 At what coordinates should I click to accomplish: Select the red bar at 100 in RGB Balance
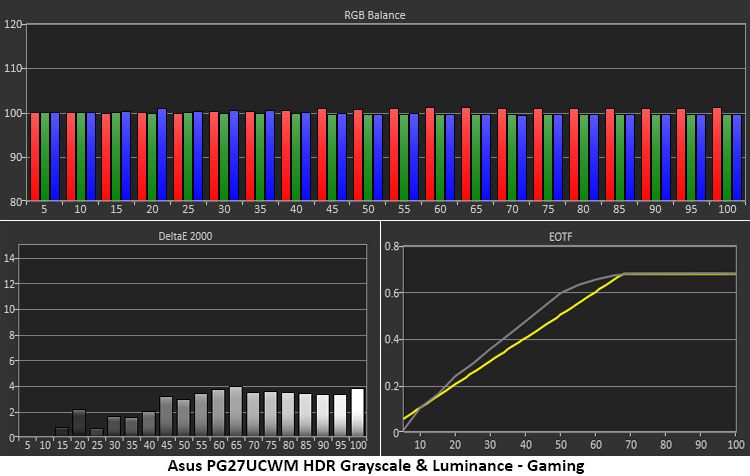pyautogui.click(x=717, y=154)
